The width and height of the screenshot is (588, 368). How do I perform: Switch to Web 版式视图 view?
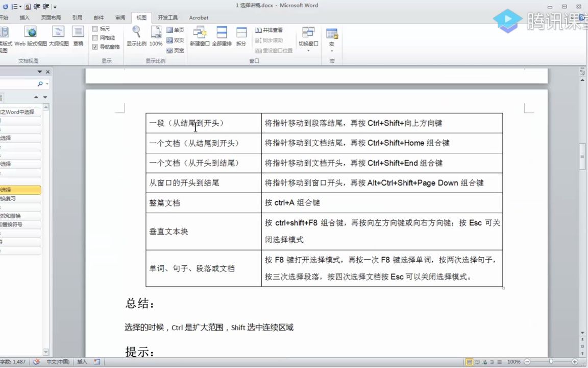pyautogui.click(x=30, y=35)
